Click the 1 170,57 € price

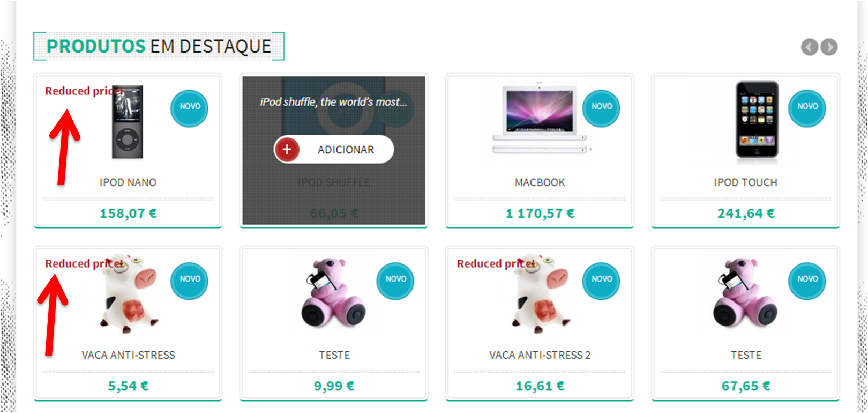point(540,213)
